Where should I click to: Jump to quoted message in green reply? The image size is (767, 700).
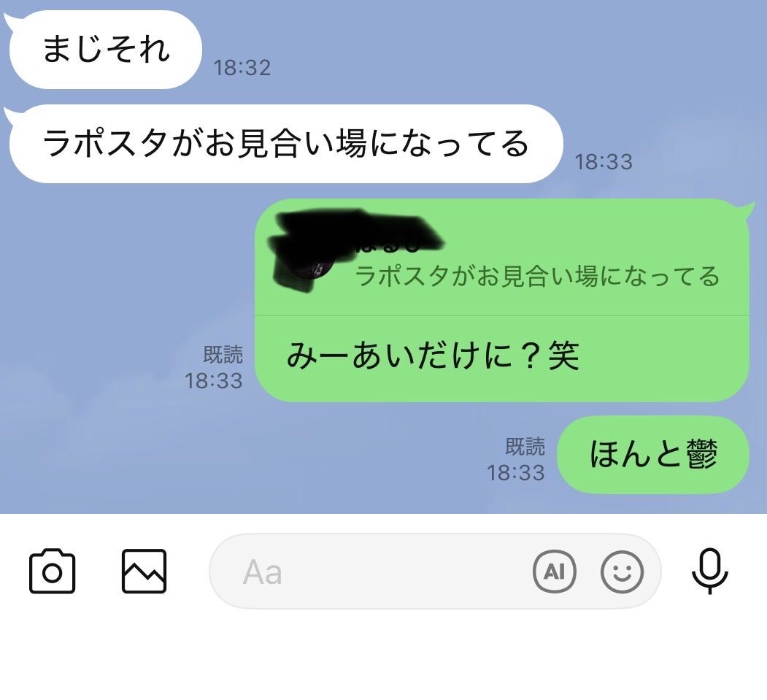point(502,258)
